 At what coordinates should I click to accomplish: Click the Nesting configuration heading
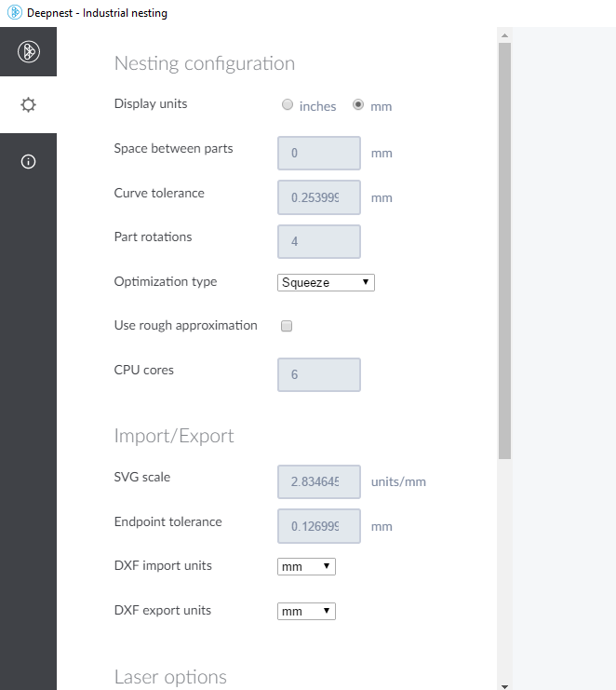205,64
